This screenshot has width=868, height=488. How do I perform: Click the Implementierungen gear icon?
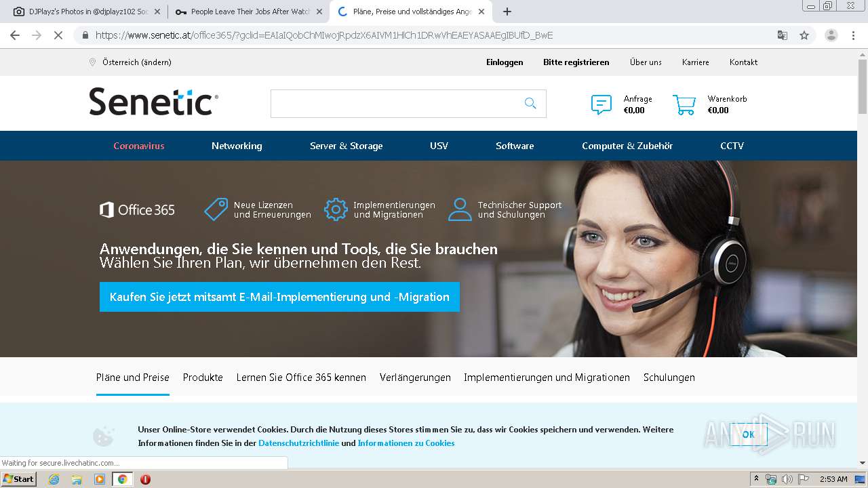tap(336, 209)
